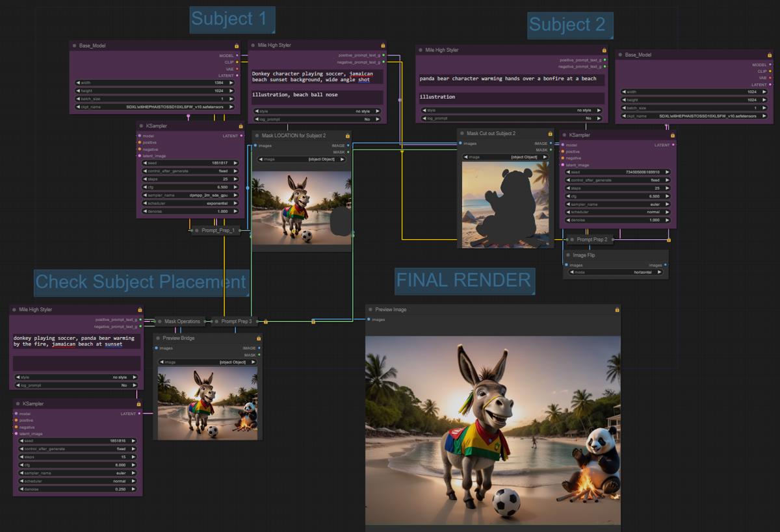The height and width of the screenshot is (532, 780).
Task: Click the MASK output dot on Preview Bridge
Action: pyautogui.click(x=259, y=355)
